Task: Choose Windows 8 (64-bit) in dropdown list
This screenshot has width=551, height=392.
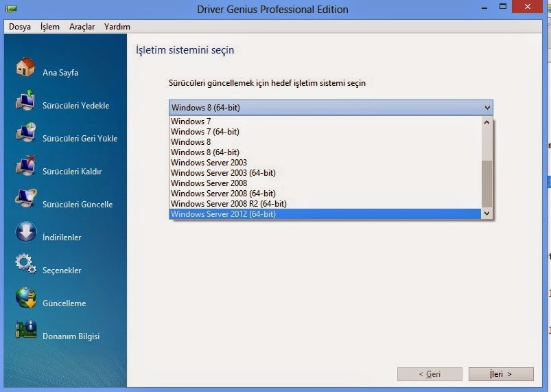Action: click(x=325, y=152)
